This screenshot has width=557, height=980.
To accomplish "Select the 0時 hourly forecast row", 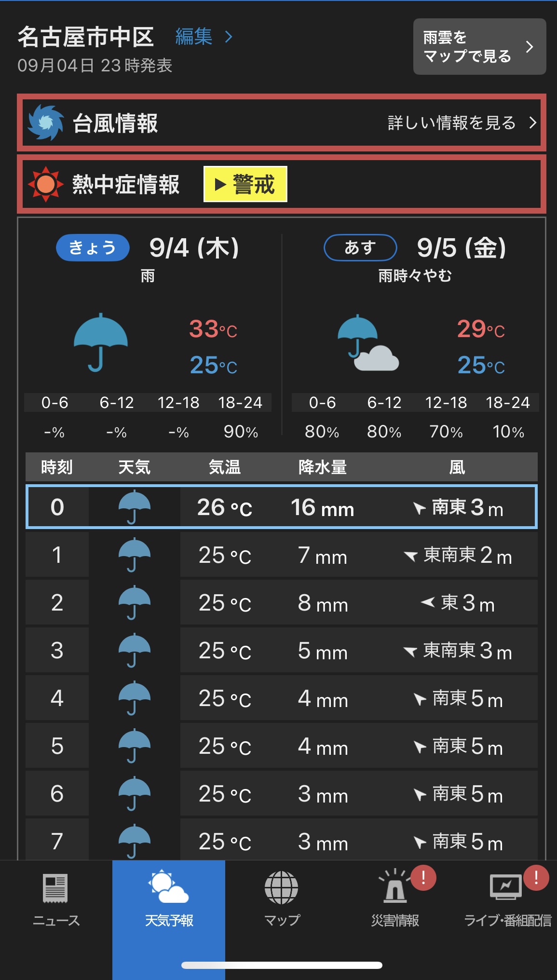I will [x=281, y=507].
